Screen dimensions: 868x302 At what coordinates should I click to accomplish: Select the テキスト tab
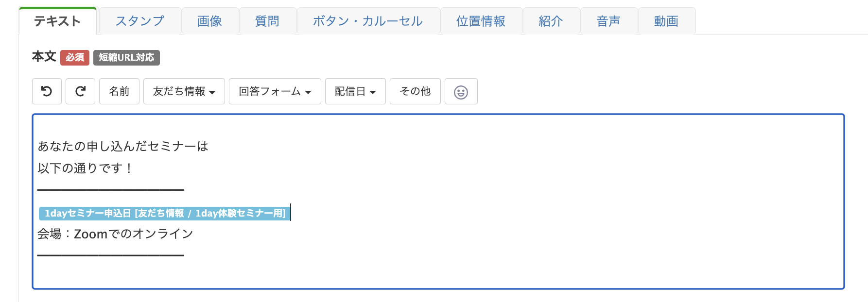click(x=58, y=21)
